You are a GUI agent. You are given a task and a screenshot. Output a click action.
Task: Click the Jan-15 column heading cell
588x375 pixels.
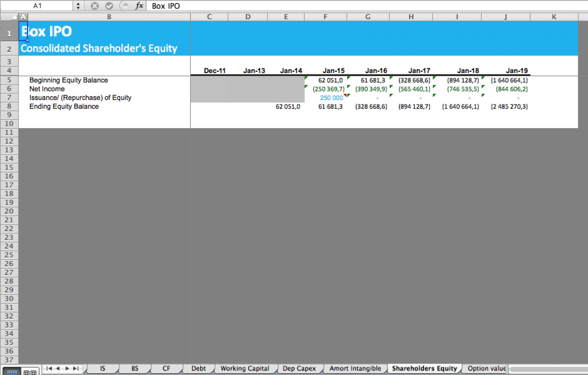(x=334, y=71)
